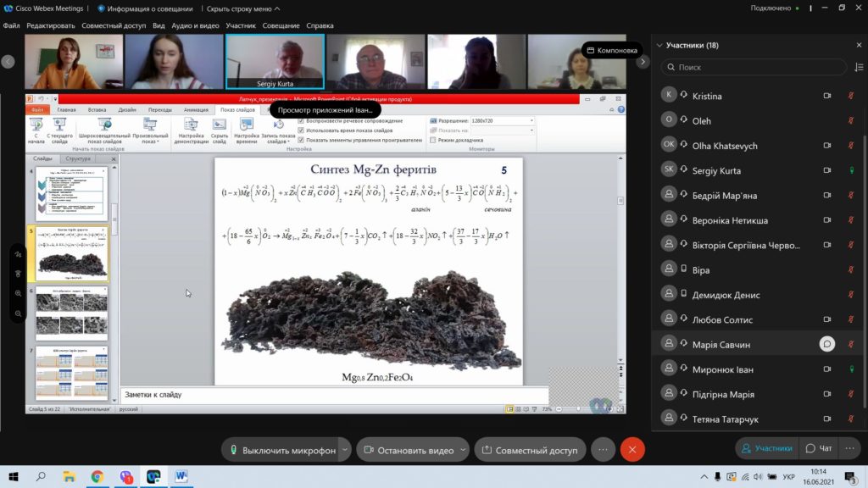Click the participant list sort icon
The image size is (868, 488).
coord(859,67)
